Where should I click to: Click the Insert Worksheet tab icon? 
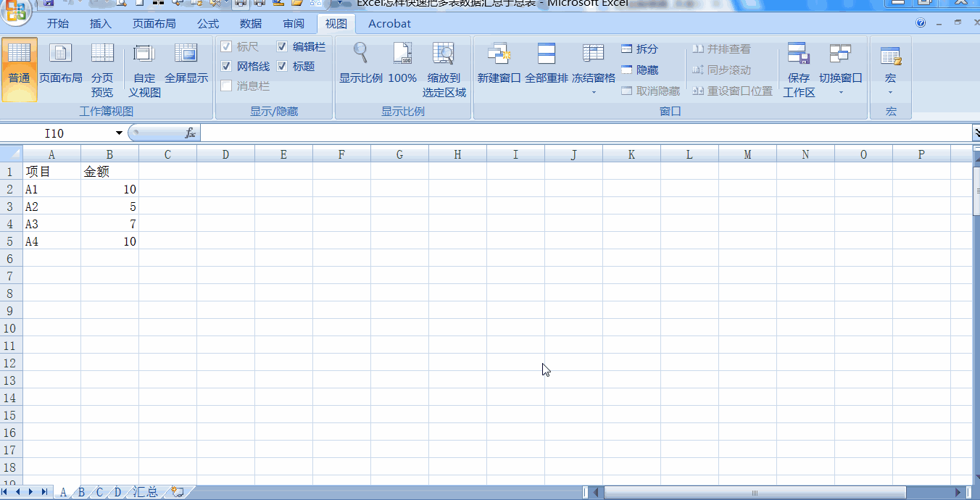point(178,492)
